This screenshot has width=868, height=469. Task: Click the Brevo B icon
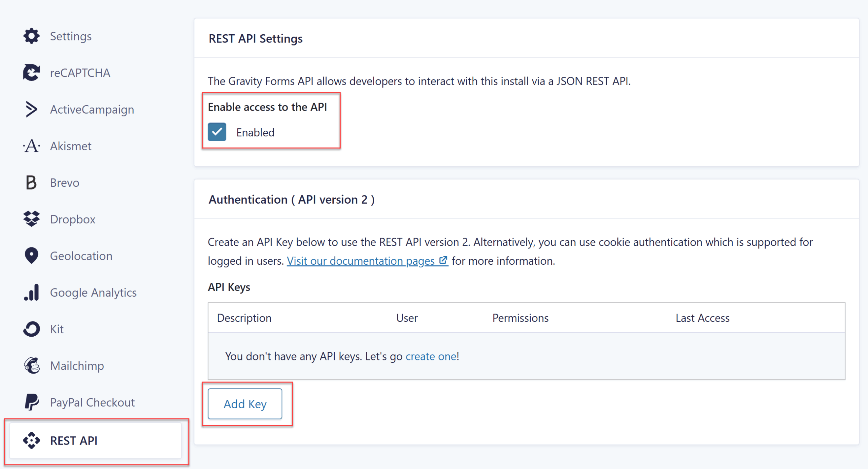coord(32,183)
